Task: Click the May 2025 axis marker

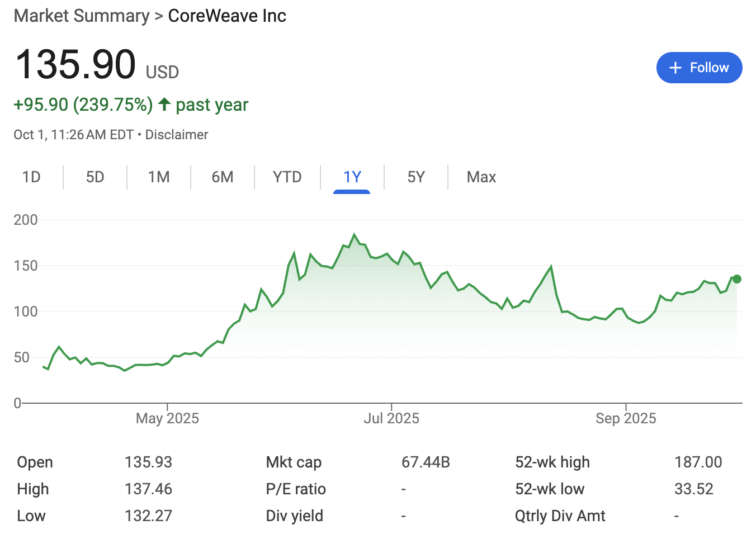Action: [167, 418]
